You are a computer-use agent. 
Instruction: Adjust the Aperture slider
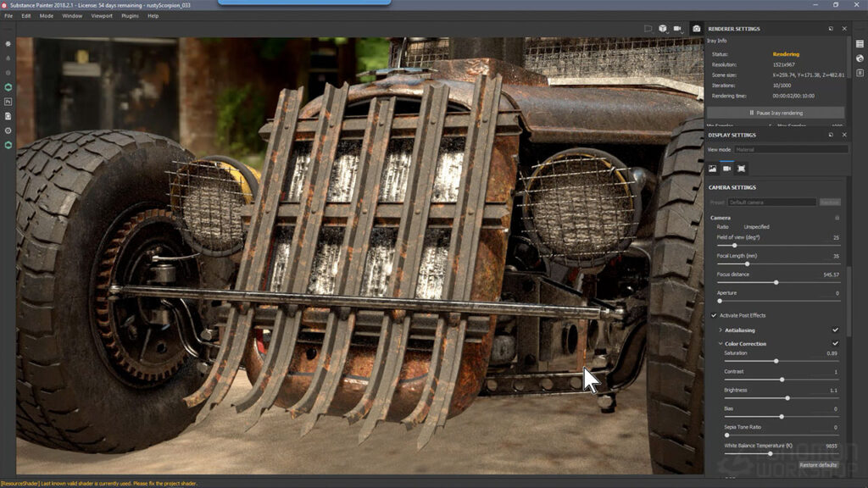tap(778, 301)
